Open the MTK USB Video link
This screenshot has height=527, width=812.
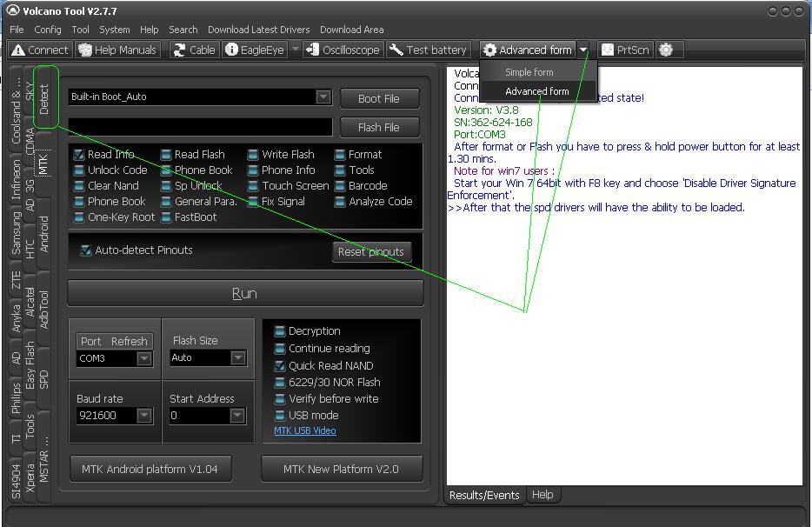305,430
